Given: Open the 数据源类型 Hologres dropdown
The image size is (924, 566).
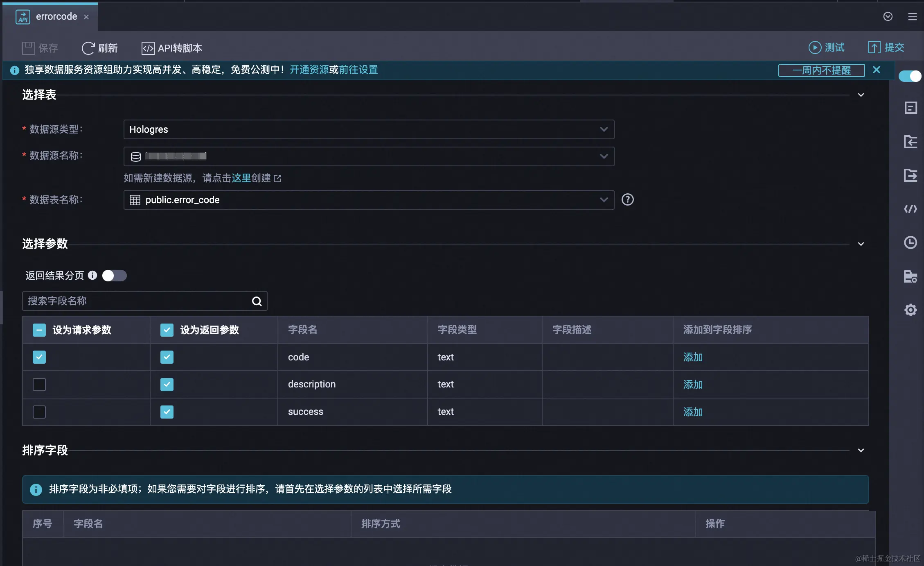Looking at the screenshot, I should 368,129.
